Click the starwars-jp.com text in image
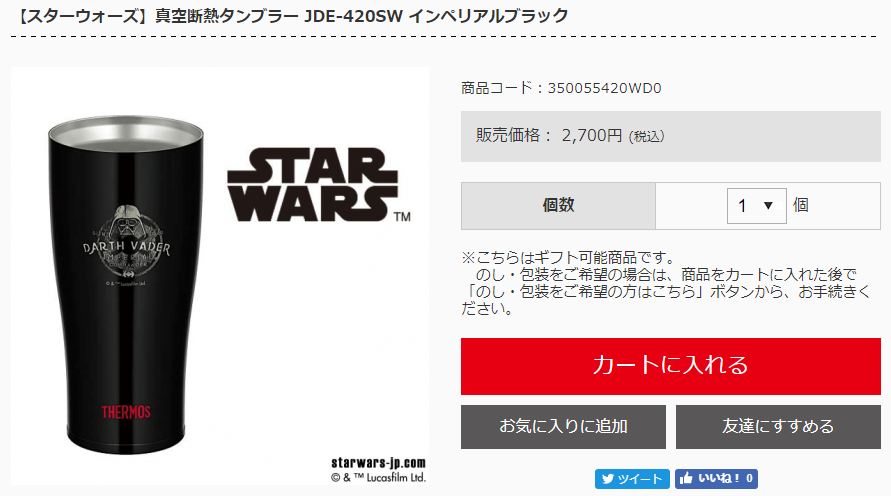 (x=378, y=463)
